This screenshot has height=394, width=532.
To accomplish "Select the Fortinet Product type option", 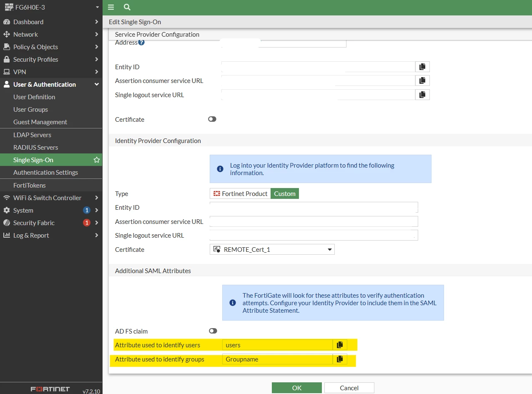I will click(241, 193).
